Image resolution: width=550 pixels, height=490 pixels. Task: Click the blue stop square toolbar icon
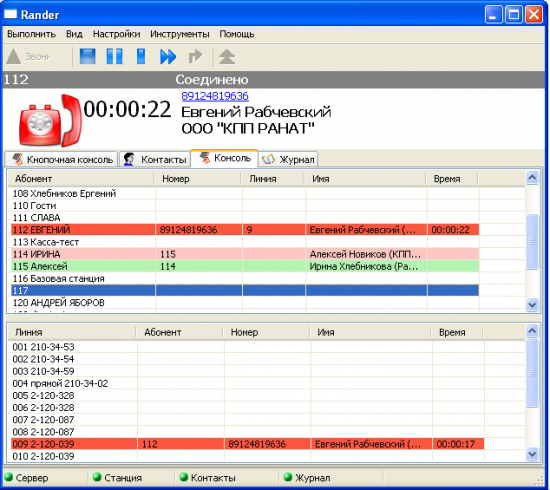tap(87, 56)
